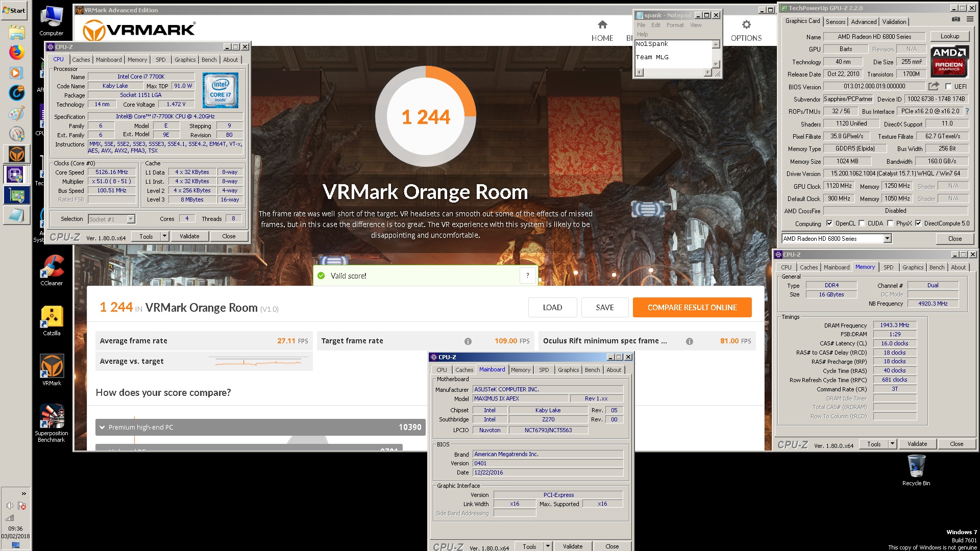Screen dimensions: 980x551
Task: Switch to Caches tab in CPU-Z CPU window
Action: click(81, 60)
